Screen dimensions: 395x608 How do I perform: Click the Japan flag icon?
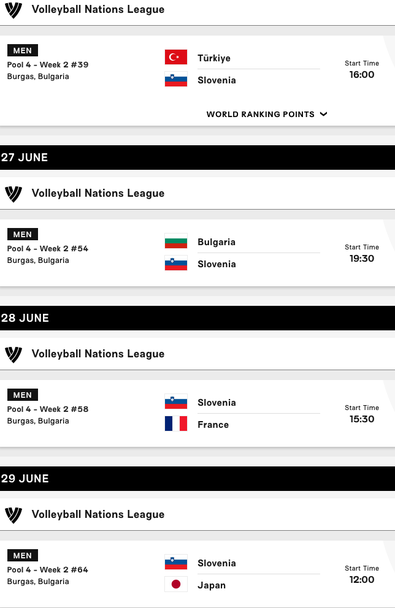coord(176,584)
